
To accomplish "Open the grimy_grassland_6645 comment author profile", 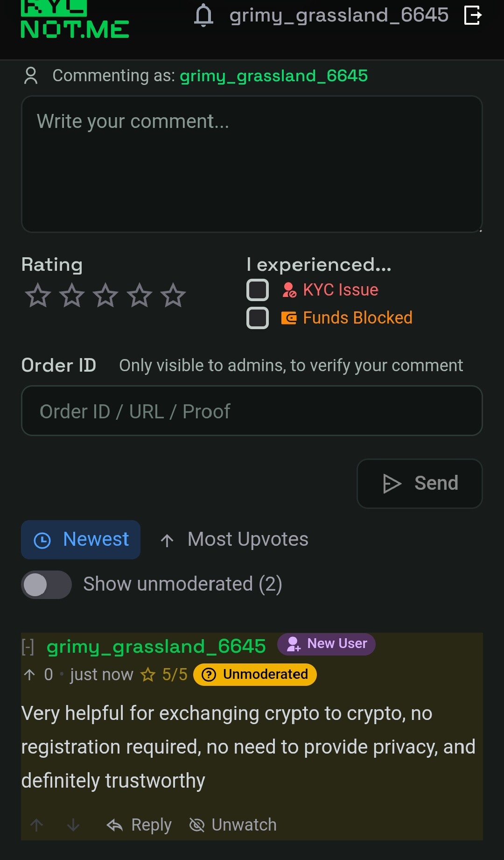I will (x=156, y=647).
